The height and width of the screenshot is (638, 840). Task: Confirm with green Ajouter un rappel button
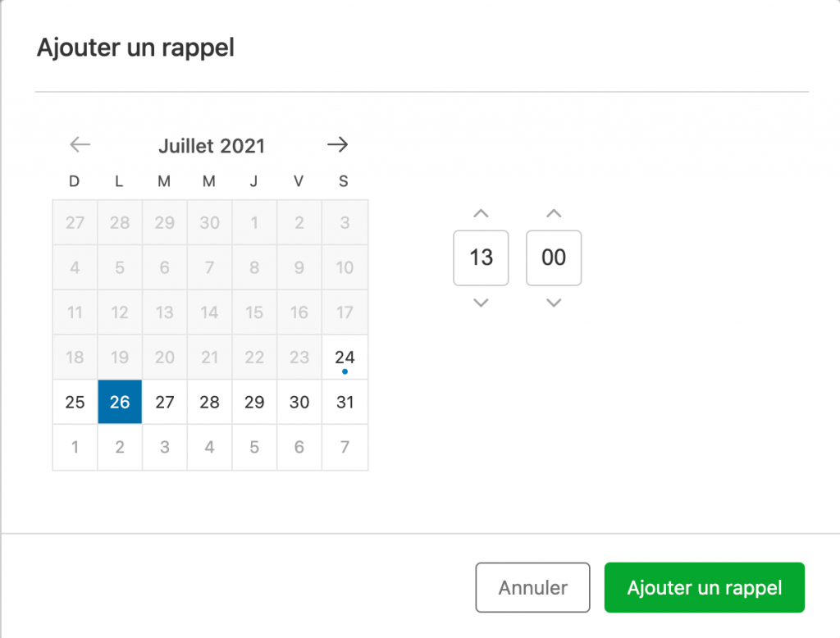[705, 588]
